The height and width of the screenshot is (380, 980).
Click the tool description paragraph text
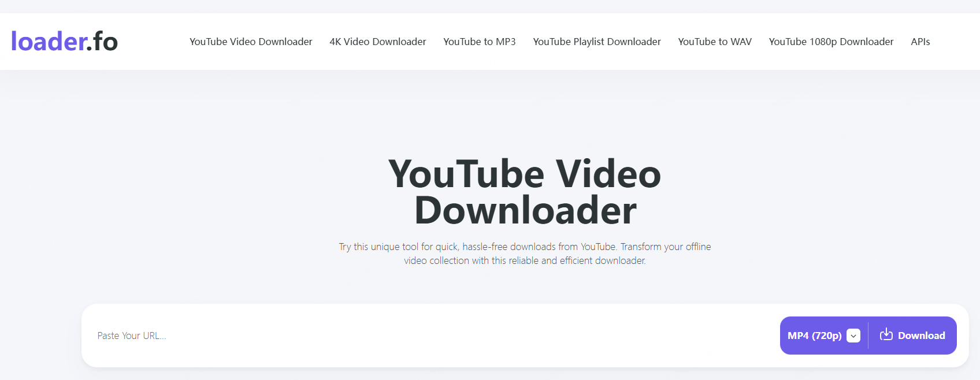[x=525, y=254]
